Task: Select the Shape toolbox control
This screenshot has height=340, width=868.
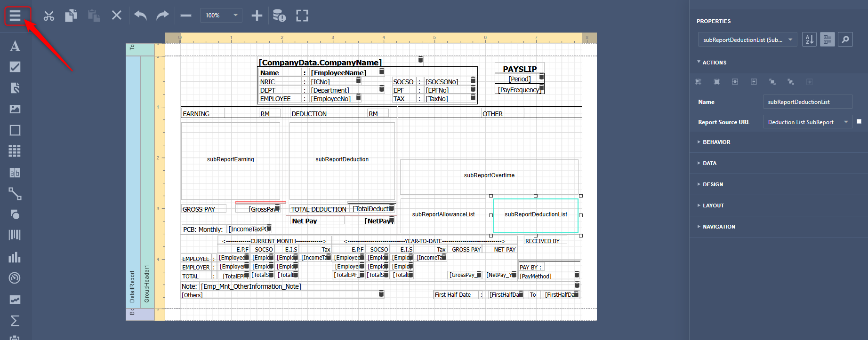Action: tap(15, 214)
